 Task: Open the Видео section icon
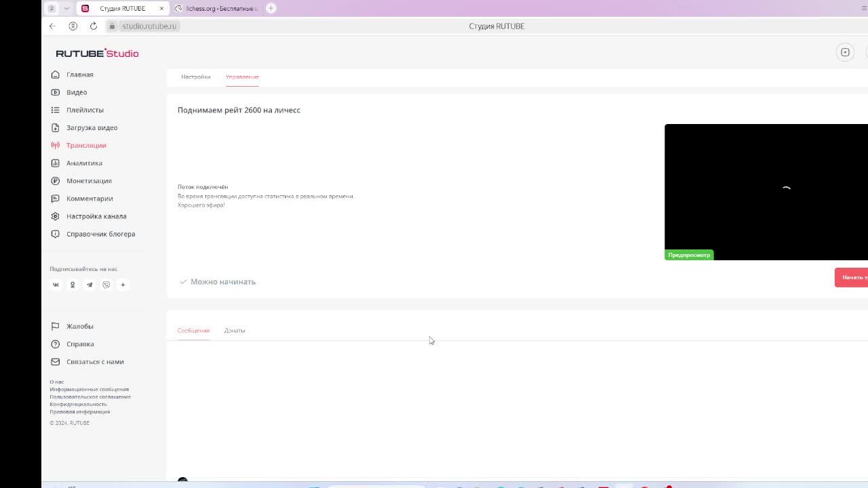coord(56,92)
